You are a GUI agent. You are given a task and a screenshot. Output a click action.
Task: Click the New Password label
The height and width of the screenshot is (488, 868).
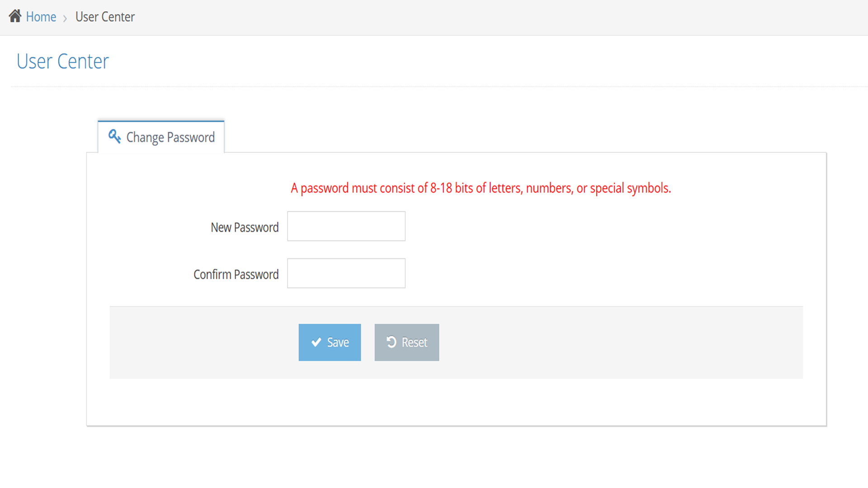(x=245, y=227)
